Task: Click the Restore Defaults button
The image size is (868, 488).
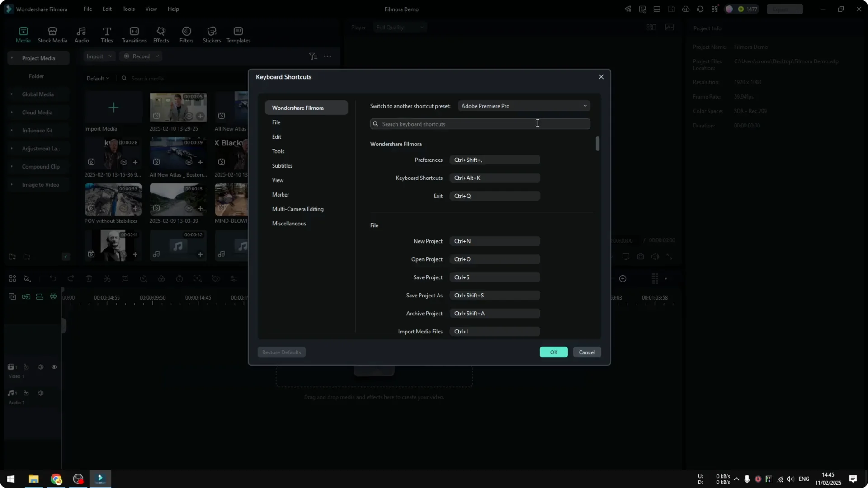Action: coord(281,352)
